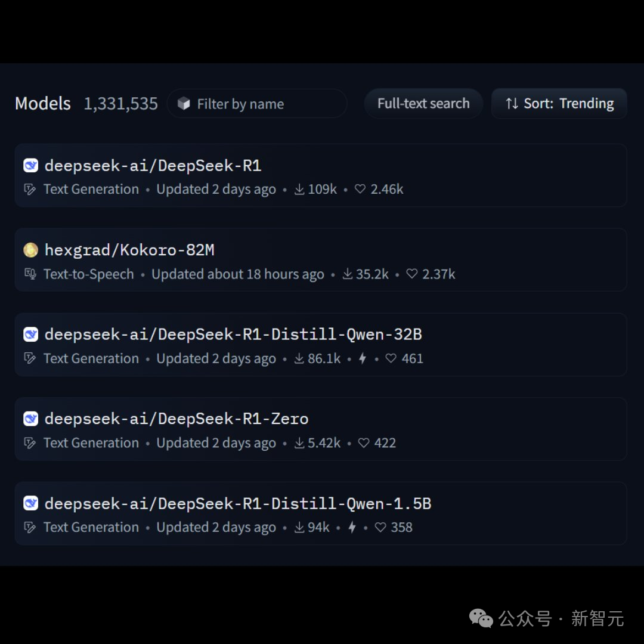
Task: Click the 35.2k downloads value
Action: [372, 274]
